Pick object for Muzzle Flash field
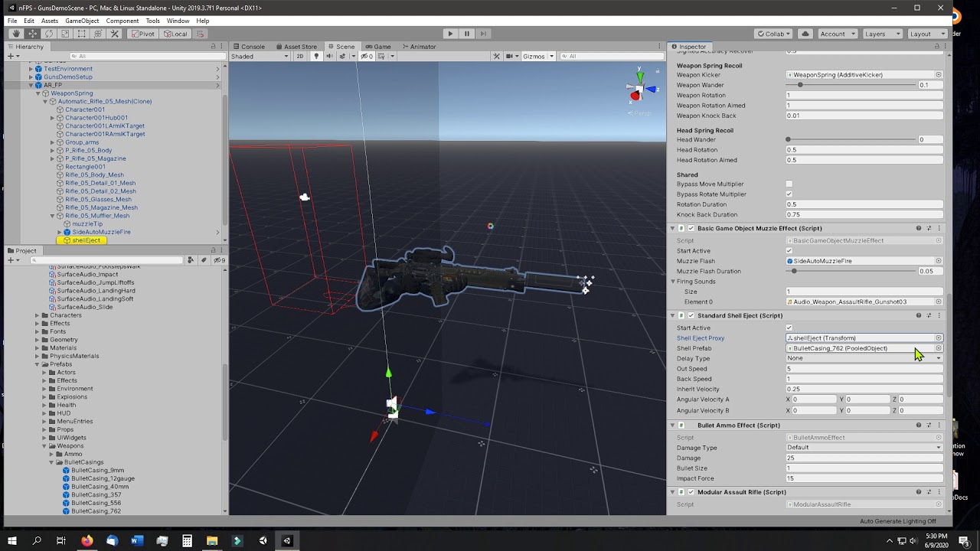The image size is (980, 551). (939, 261)
